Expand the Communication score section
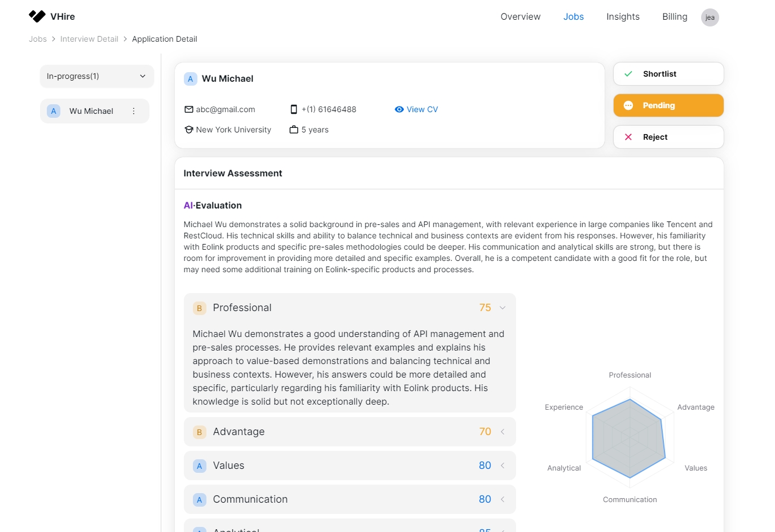This screenshot has width=775, height=532. (503, 499)
